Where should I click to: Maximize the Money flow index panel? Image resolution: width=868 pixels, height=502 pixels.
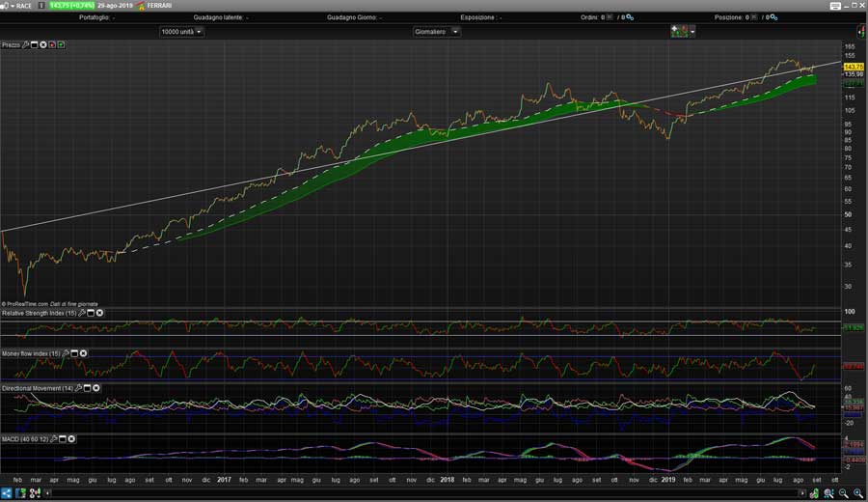click(x=75, y=353)
